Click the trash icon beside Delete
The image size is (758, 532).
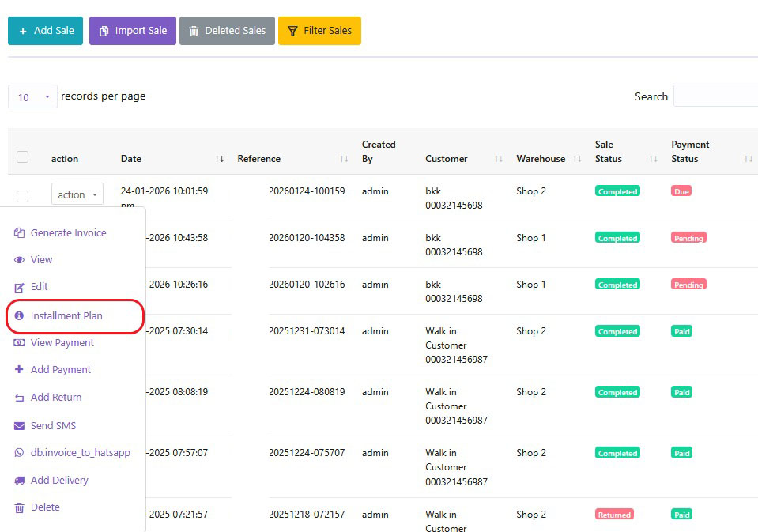tap(20, 508)
